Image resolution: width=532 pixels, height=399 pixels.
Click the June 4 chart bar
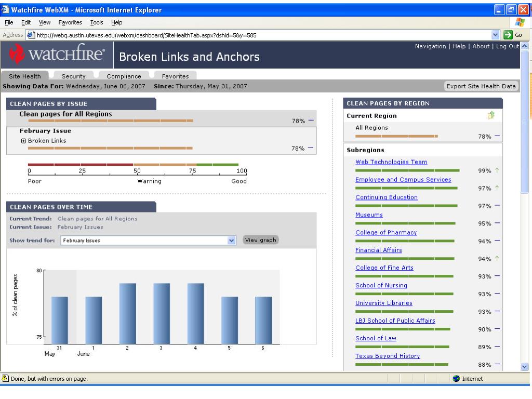click(195, 313)
